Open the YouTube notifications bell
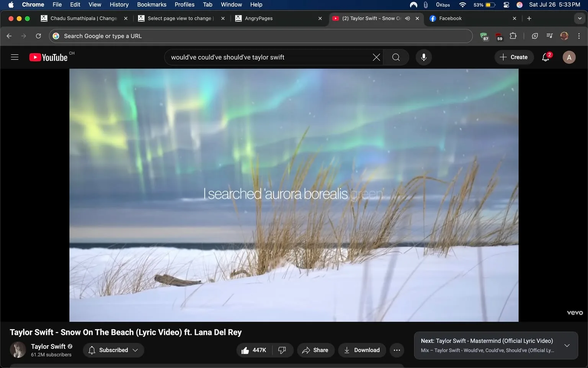 545,57
